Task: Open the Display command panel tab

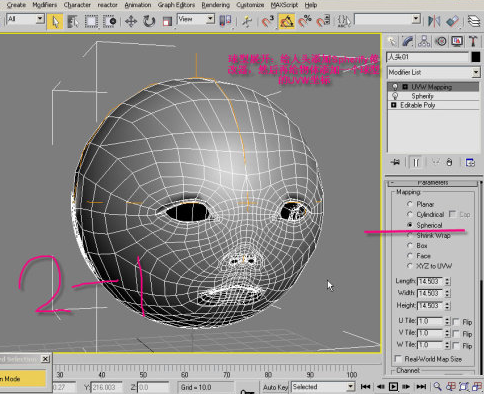Action: coord(457,41)
